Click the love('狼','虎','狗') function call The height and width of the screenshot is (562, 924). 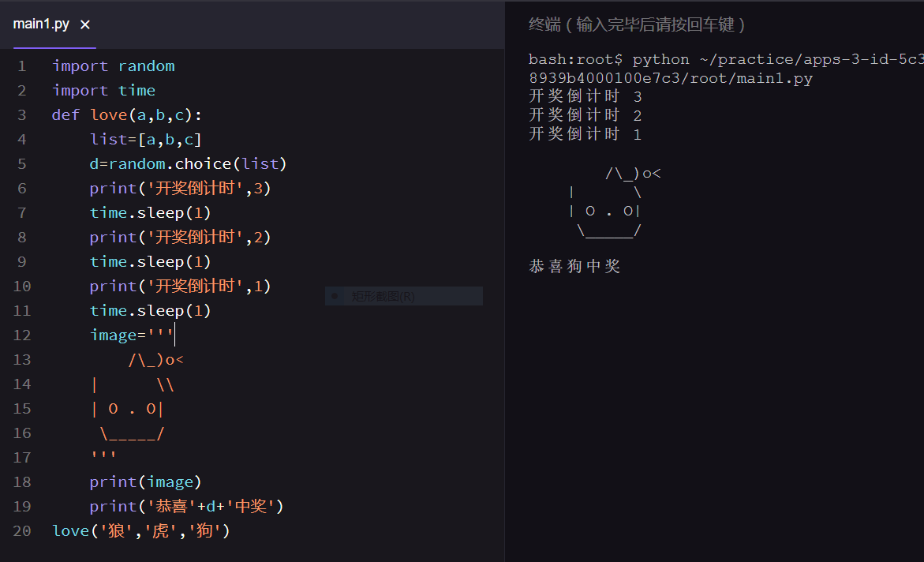pyautogui.click(x=140, y=530)
